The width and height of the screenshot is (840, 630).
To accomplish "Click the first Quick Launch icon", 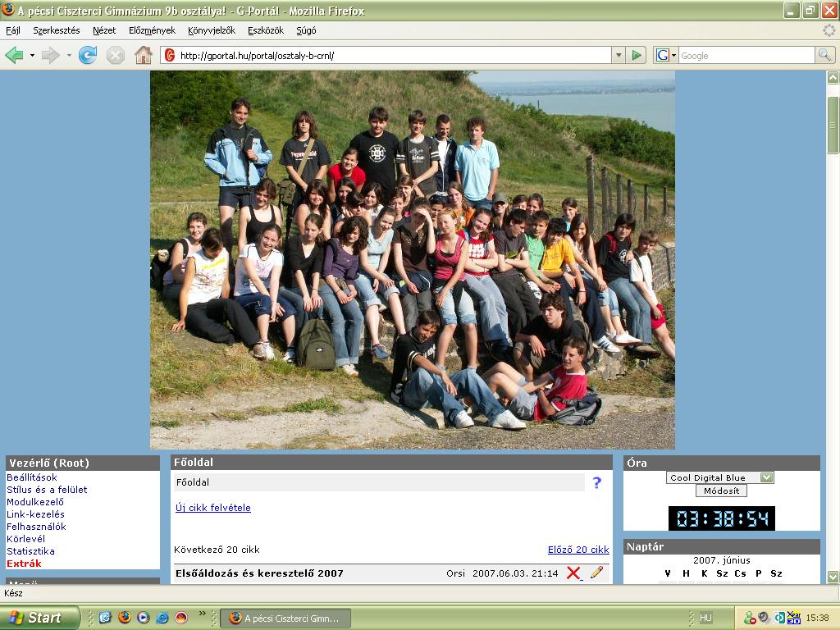I will tap(105, 618).
